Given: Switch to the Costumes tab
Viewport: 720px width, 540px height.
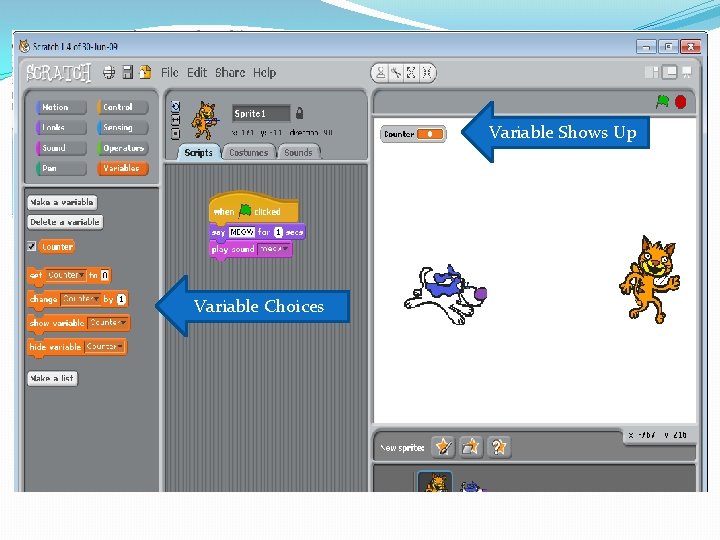Looking at the screenshot, I should tap(248, 152).
